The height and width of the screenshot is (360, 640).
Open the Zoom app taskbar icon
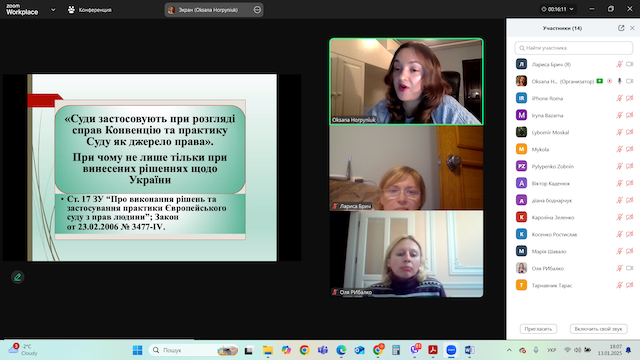click(451, 350)
